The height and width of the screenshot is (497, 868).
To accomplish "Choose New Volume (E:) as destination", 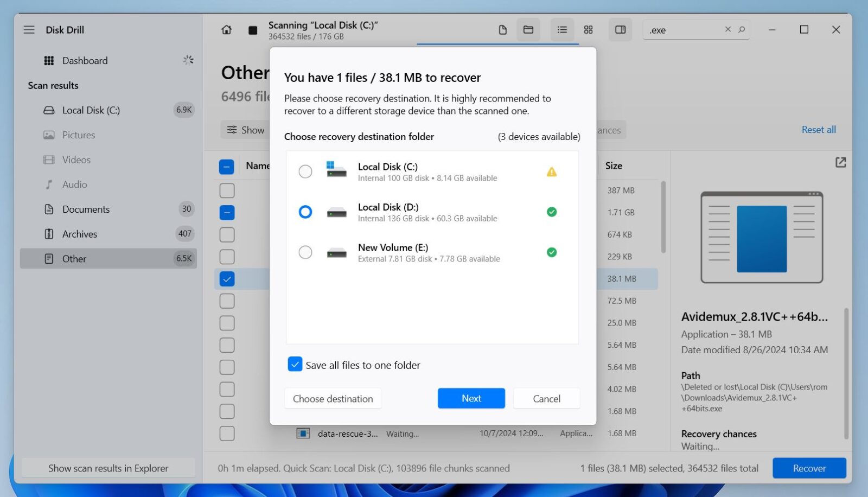I will click(x=305, y=252).
